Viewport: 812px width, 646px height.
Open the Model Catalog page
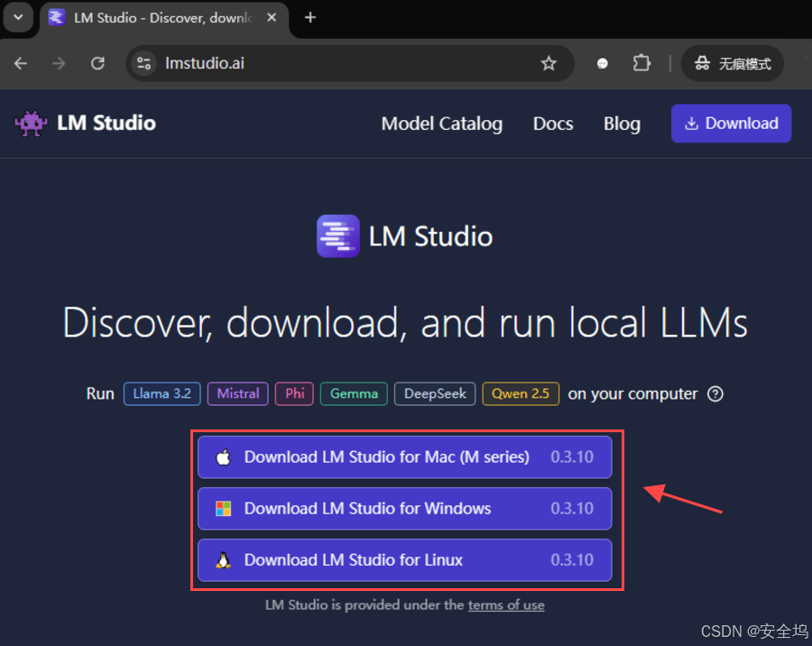442,124
